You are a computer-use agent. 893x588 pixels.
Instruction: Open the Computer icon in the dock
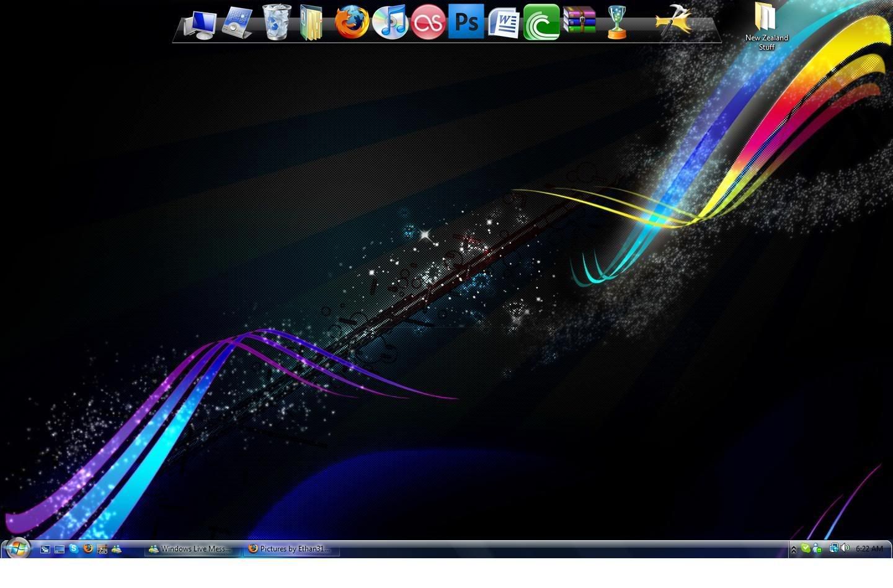coord(201,24)
